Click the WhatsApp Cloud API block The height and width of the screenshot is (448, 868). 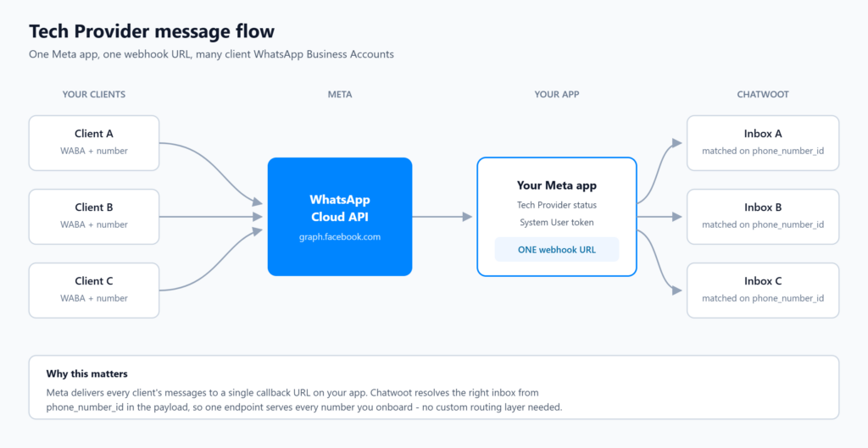click(340, 217)
